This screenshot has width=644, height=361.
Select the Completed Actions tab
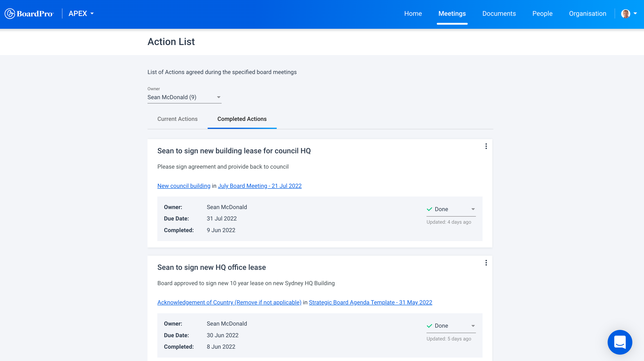(x=241, y=119)
